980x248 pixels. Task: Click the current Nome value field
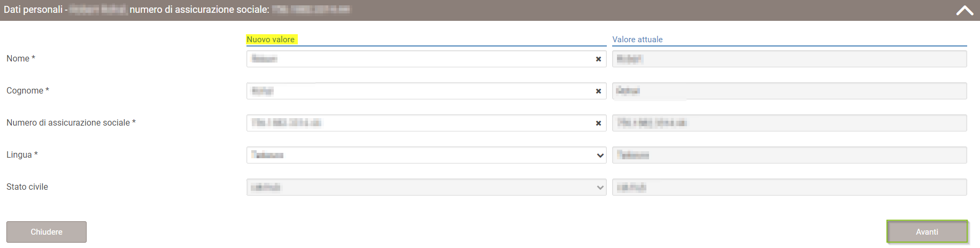click(x=789, y=59)
